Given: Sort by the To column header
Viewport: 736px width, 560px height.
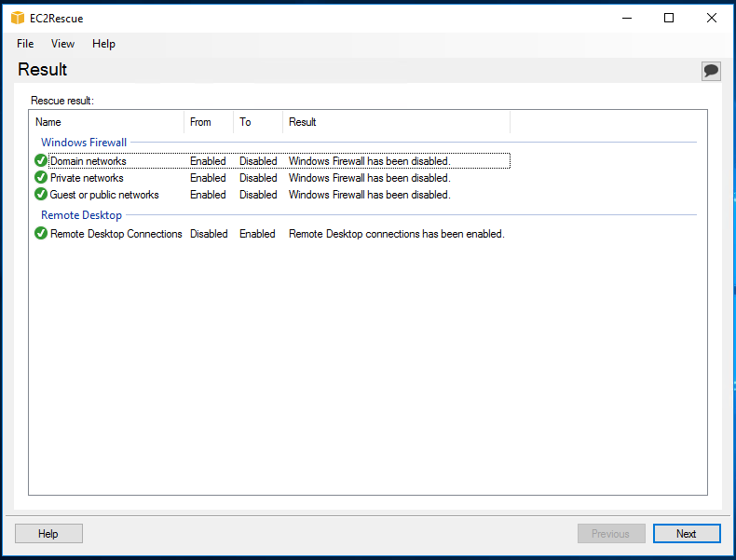Looking at the screenshot, I should [258, 122].
